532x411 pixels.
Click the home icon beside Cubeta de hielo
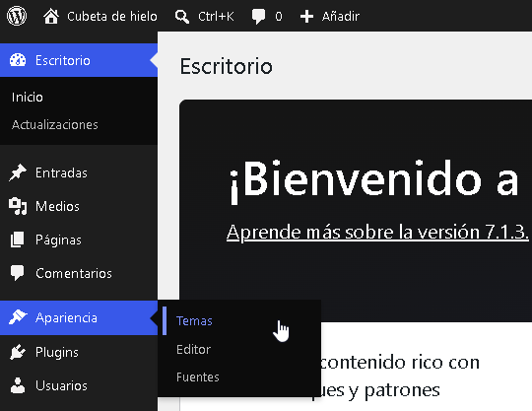click(51, 16)
